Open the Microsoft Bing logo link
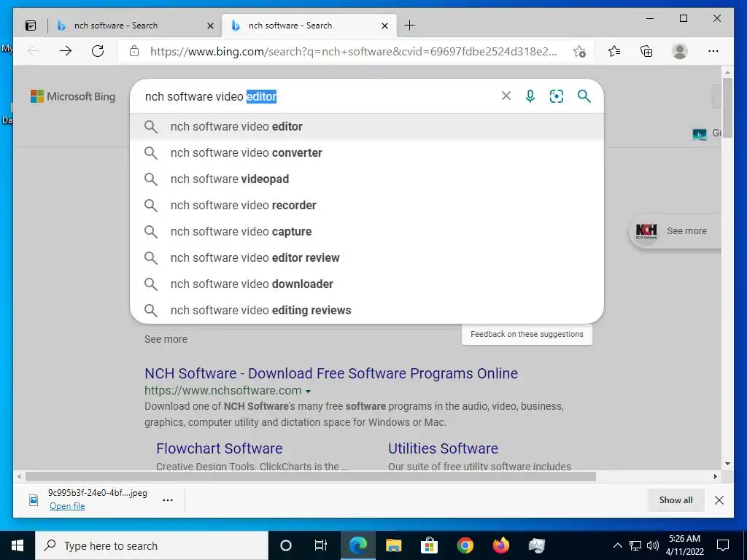 point(73,96)
